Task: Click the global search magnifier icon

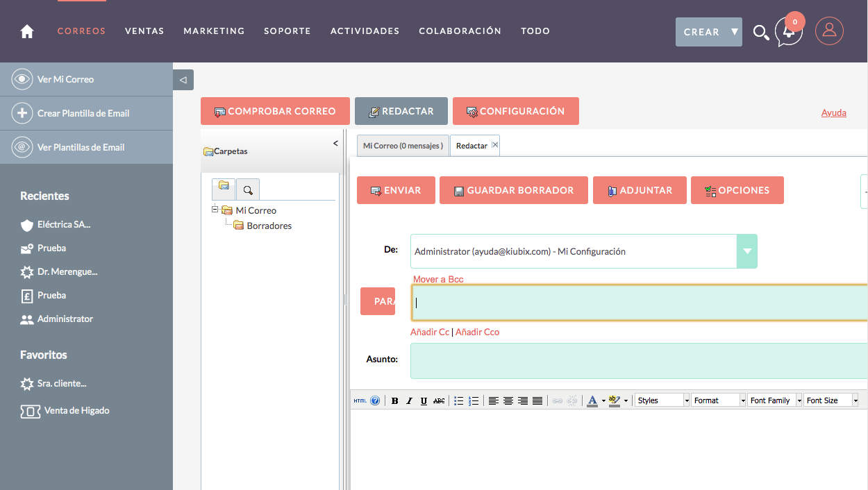Action: pyautogui.click(x=760, y=33)
